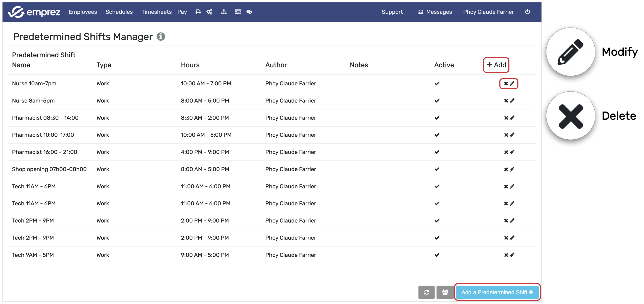Image resolution: width=644 pixels, height=304 pixels.
Task: Click Add a Predetermined Shift button
Action: coord(497,292)
